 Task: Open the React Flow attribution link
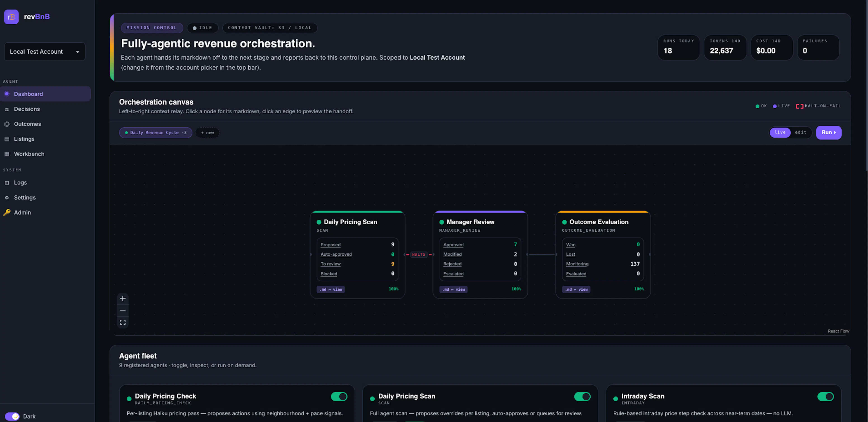coord(838,331)
